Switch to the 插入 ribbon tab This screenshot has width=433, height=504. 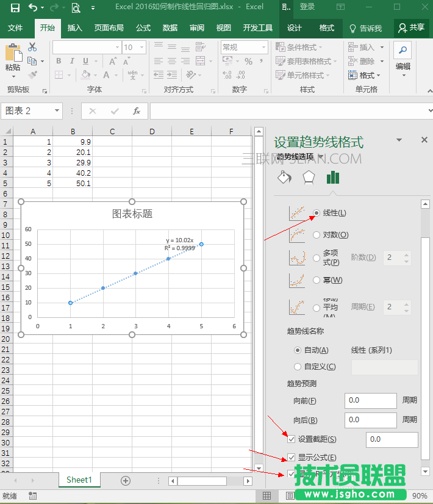coord(75,28)
